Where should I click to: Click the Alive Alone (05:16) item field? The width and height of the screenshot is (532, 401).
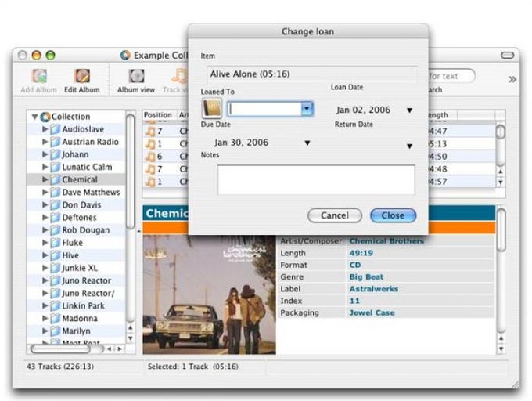(311, 74)
